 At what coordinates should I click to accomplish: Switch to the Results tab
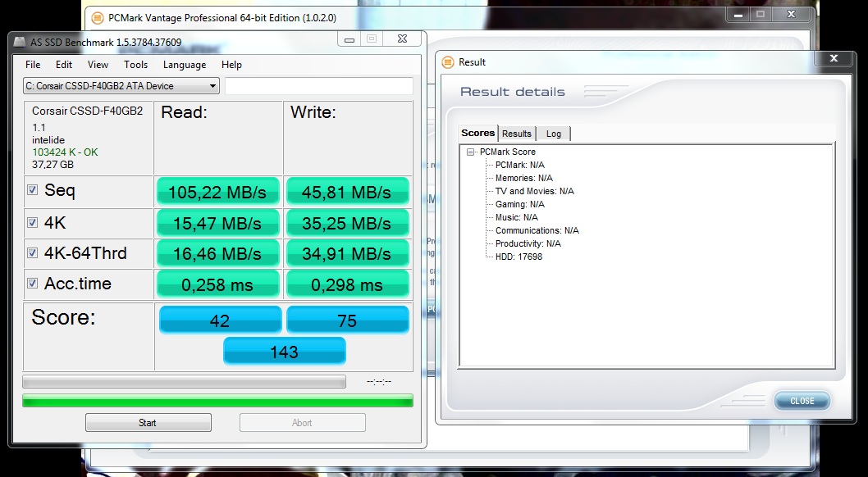[517, 134]
